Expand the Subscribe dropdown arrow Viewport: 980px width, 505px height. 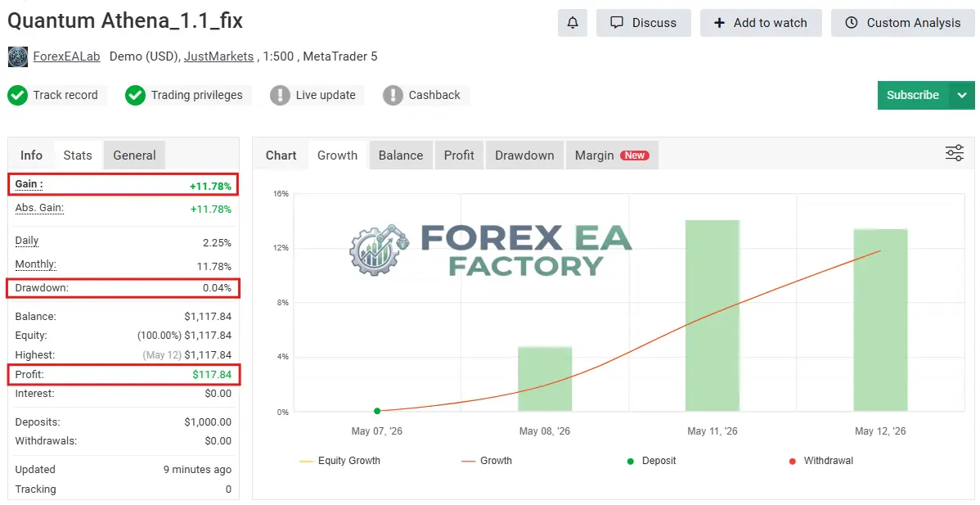(962, 95)
